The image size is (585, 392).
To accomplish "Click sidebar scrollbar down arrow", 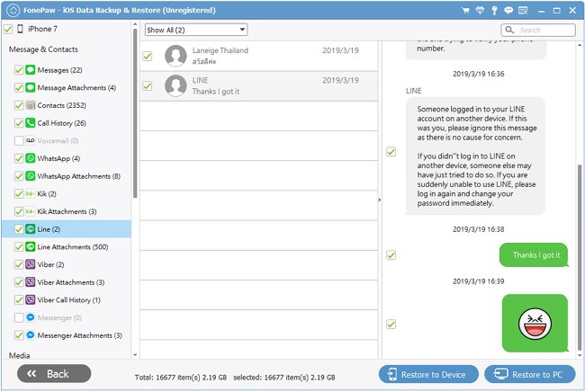I will point(135,355).
